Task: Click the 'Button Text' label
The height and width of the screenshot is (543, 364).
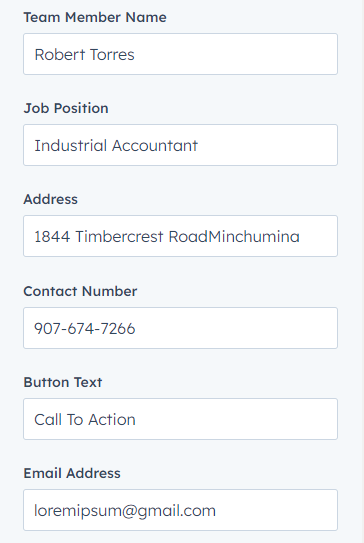Action: tap(63, 382)
